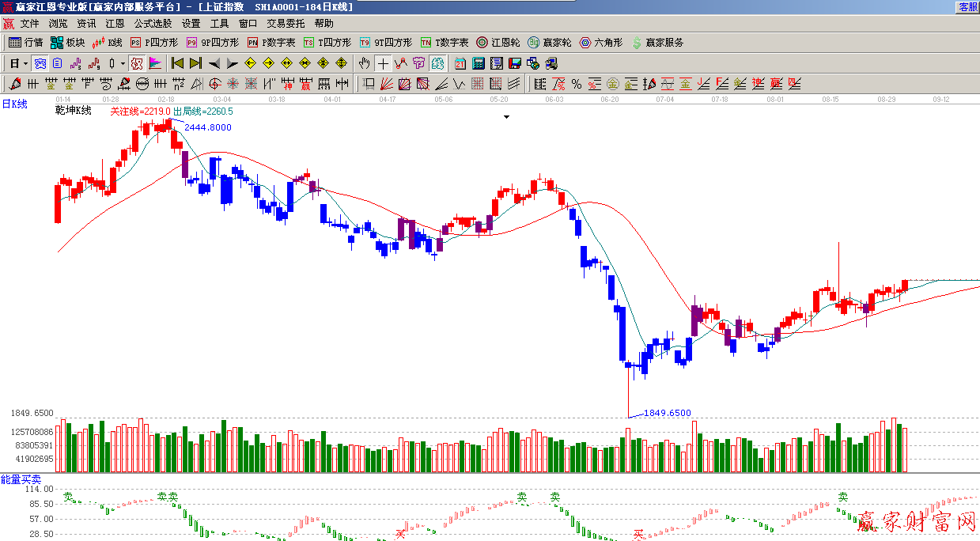This screenshot has height=541, width=980.
Task: Expand the candlestick style dropdown arrow
Action: [x=123, y=63]
